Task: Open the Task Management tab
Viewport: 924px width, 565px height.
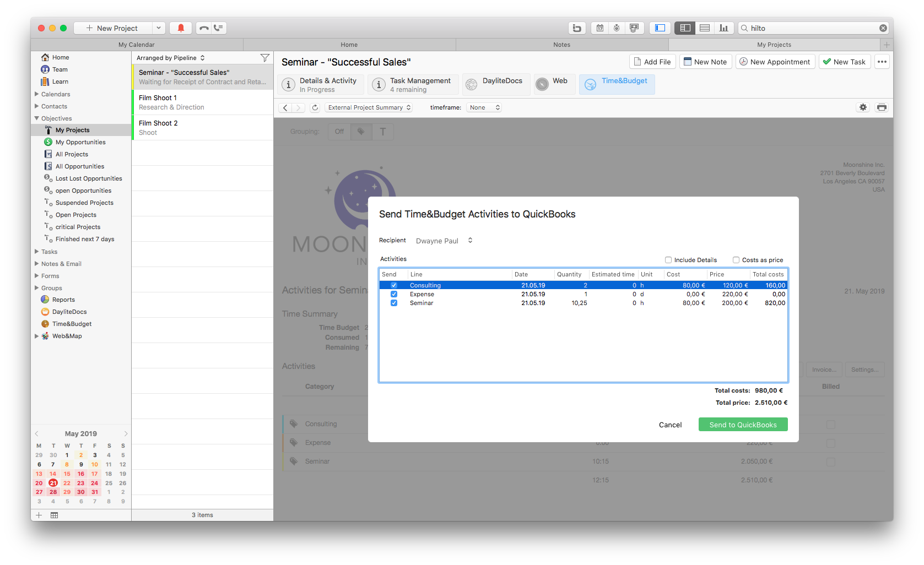Action: [x=413, y=85]
